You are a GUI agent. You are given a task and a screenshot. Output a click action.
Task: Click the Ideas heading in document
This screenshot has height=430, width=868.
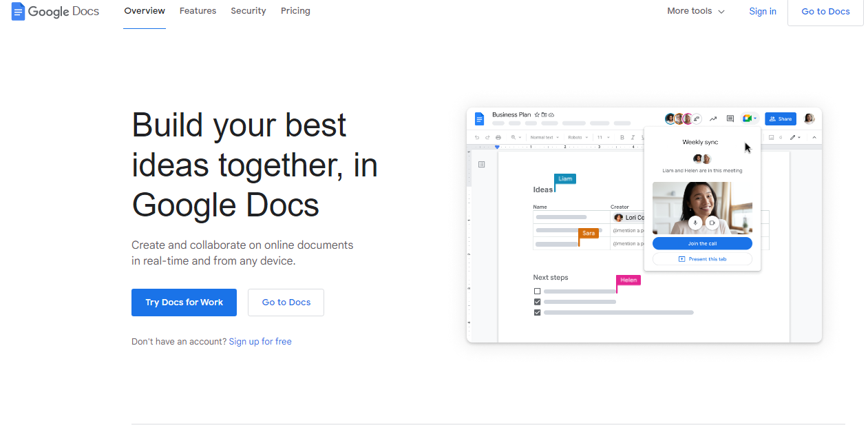coord(542,190)
